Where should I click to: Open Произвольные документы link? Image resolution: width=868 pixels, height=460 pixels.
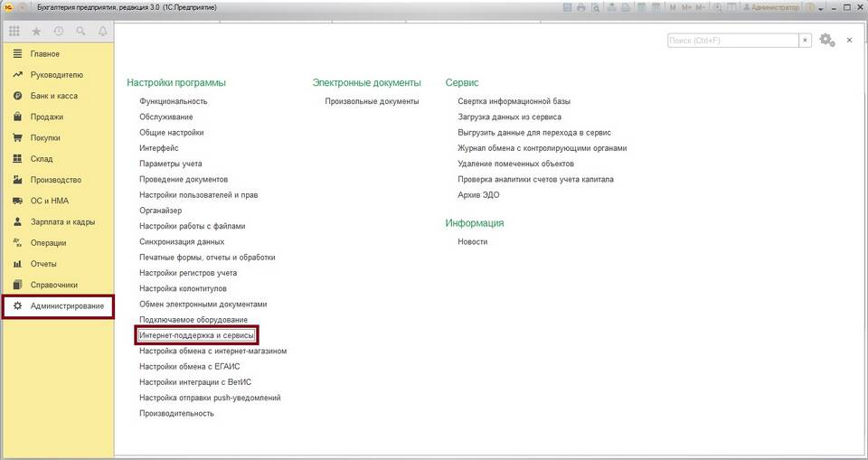[x=372, y=101]
